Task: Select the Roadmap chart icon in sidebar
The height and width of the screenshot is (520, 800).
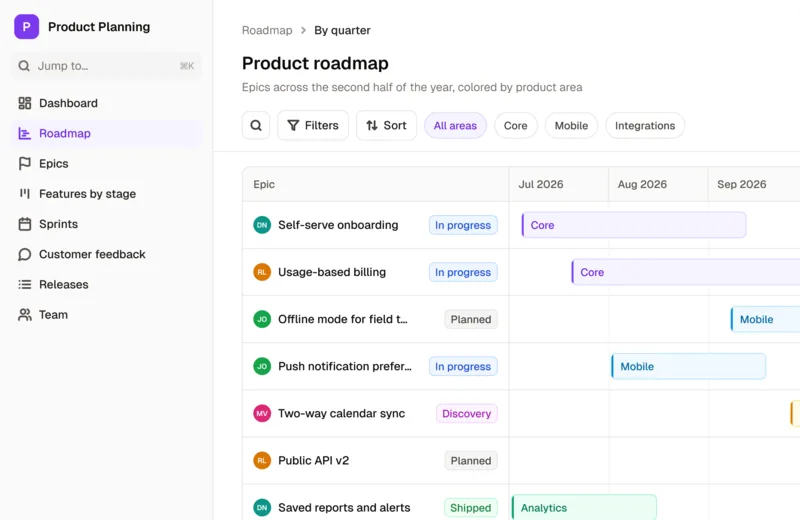Action: tap(24, 133)
